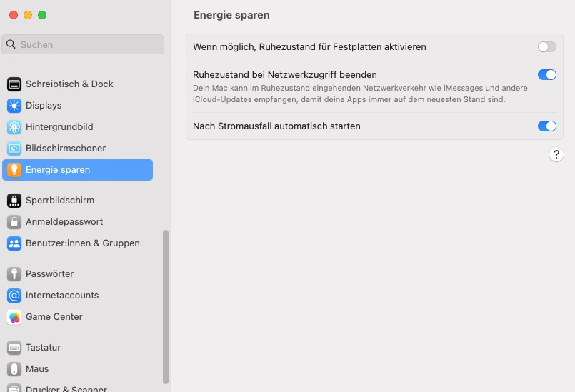Enable Ruhezustand für Festplatten toggle
The image size is (575, 392).
point(546,47)
